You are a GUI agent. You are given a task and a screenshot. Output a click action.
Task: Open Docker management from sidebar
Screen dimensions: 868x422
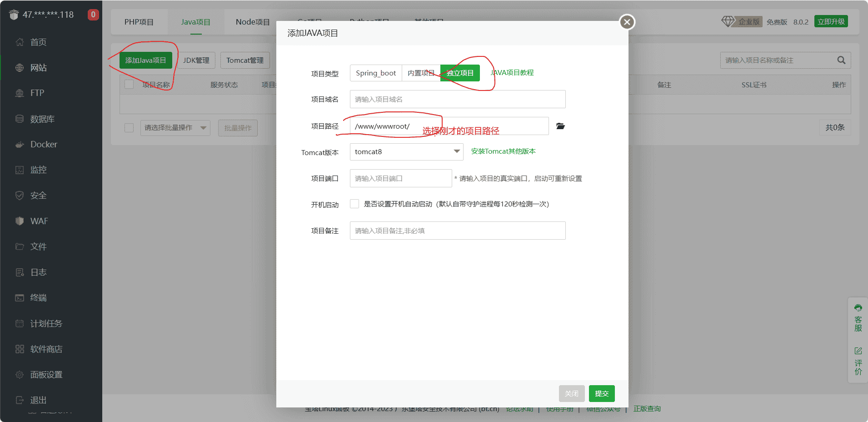click(43, 144)
